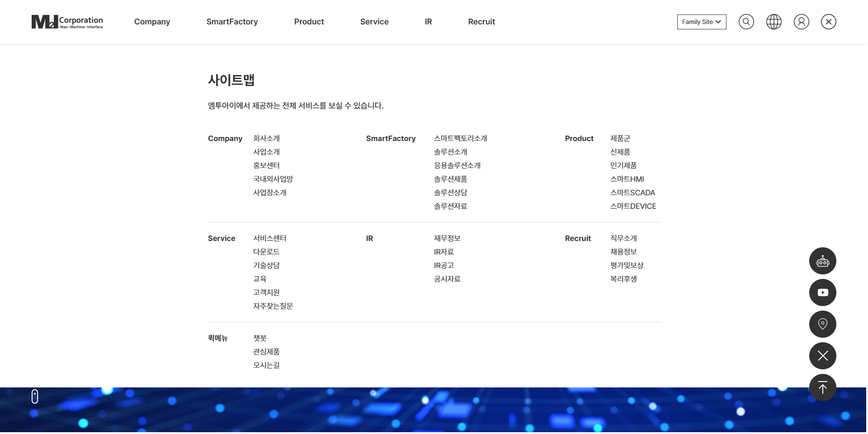
Task: Open the globe language selector icon
Action: tap(774, 22)
